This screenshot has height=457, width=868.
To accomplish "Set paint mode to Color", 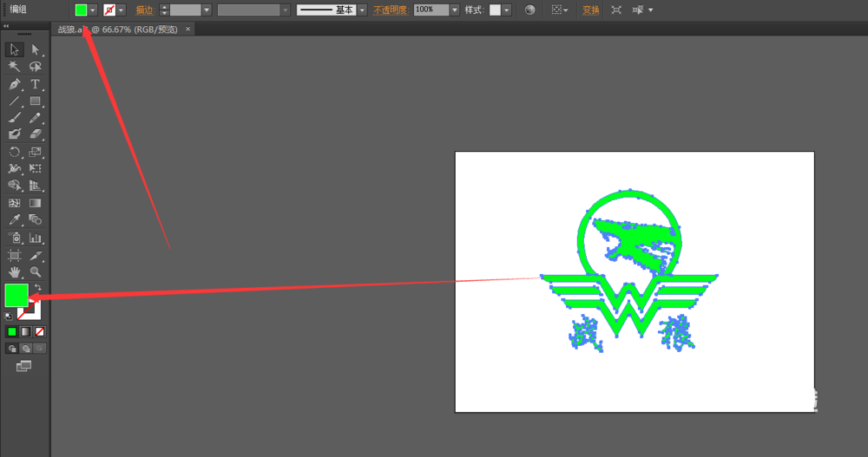I will tap(11, 332).
